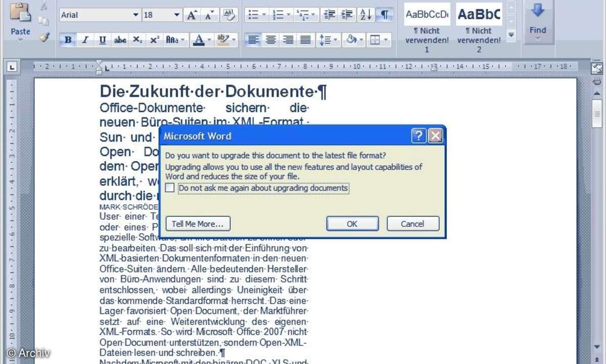The image size is (606, 364).
Task: Toggle show paragraph marks
Action: tap(384, 15)
